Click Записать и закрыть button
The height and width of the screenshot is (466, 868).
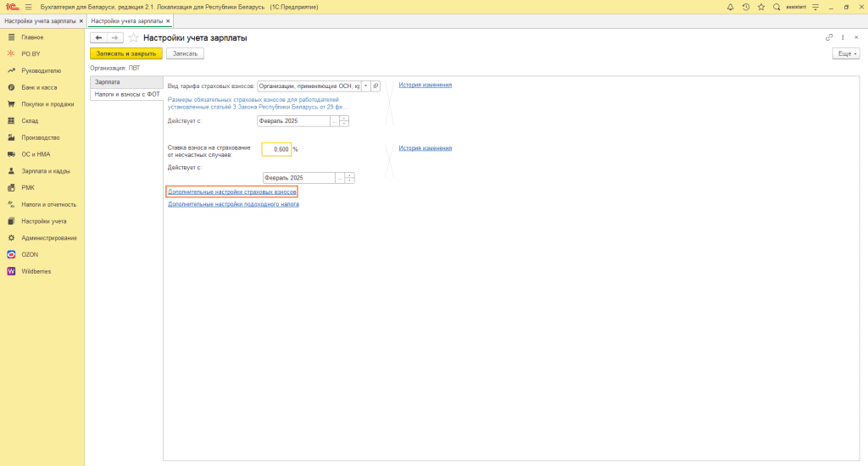click(x=126, y=53)
